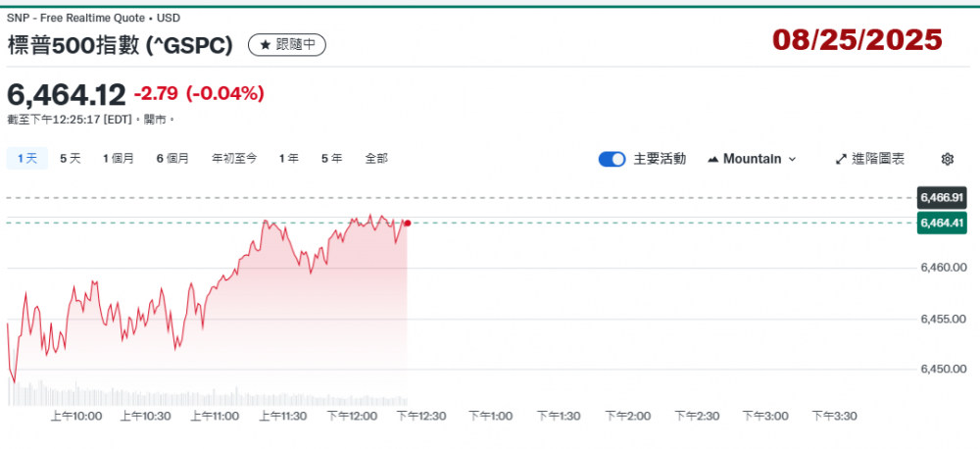Show the 5-year chart range
This screenshot has width=980, height=449.
tap(331, 158)
